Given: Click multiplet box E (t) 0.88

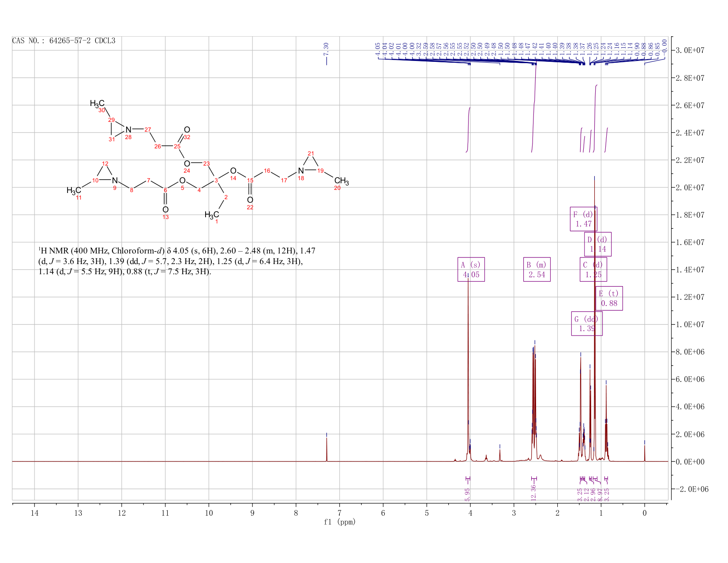Looking at the screenshot, I should 609,299.
